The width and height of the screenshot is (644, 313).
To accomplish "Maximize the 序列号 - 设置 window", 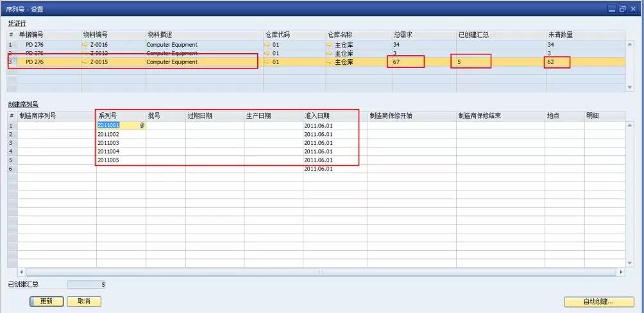I will (x=622, y=8).
